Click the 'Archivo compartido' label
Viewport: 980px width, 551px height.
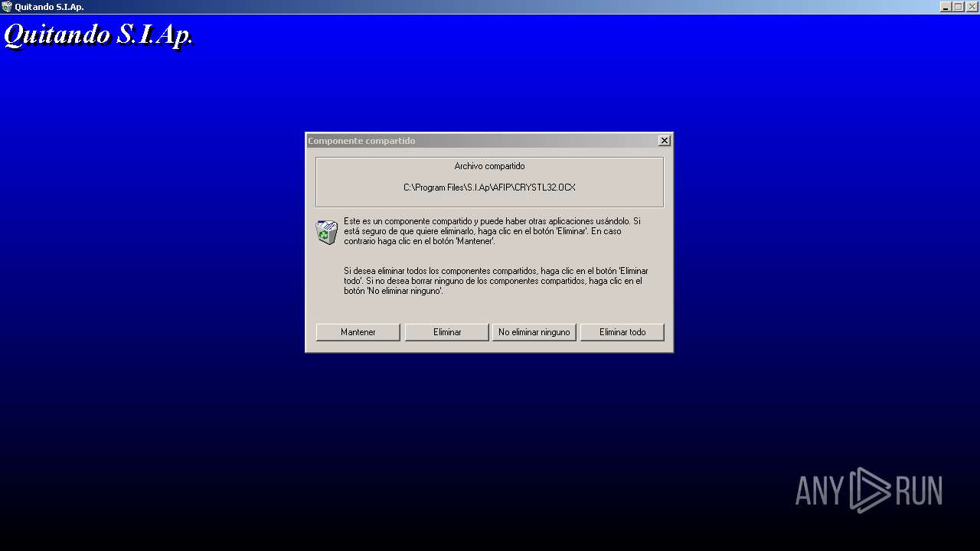coord(489,166)
